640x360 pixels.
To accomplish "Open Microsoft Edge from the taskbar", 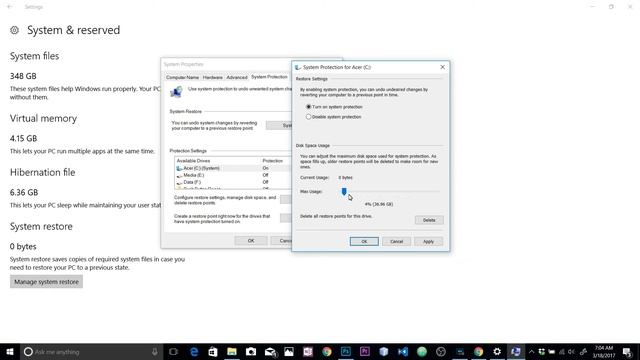I will point(194,351).
